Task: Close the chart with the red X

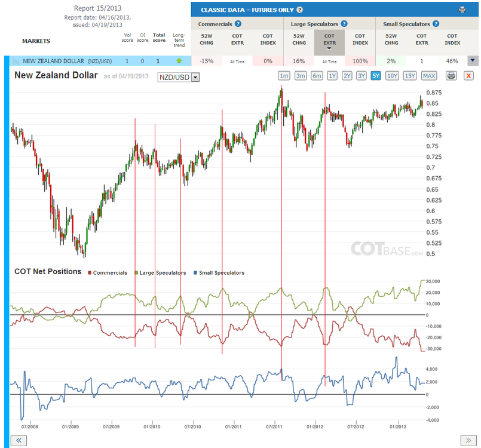Action: (468, 75)
